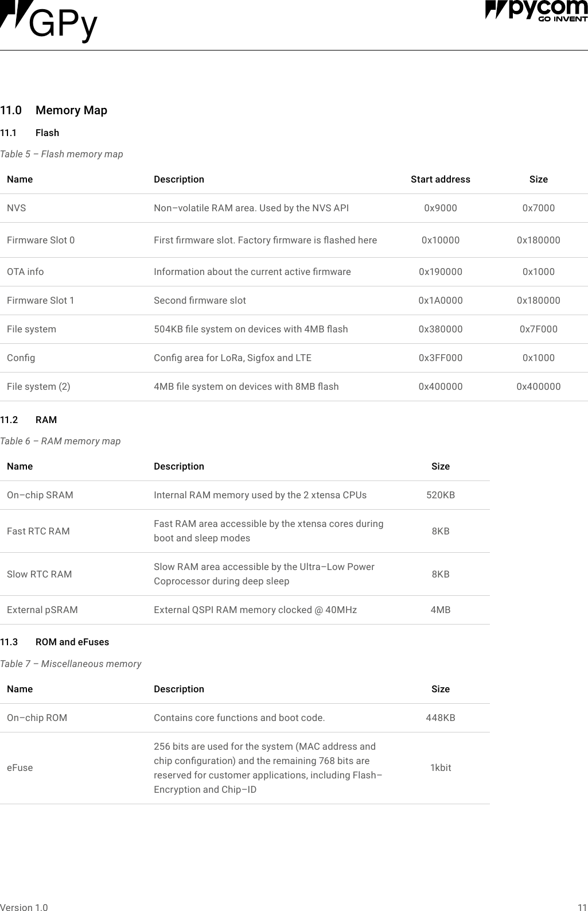The width and height of the screenshot is (588, 911).
Task: Select the Memory Map section heading
Action: pyautogui.click(x=71, y=110)
